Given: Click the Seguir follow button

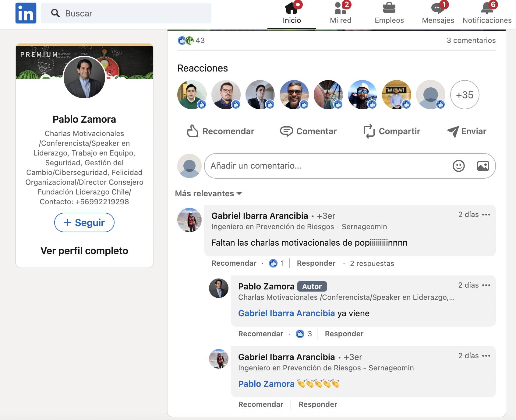Looking at the screenshot, I should click(x=84, y=222).
